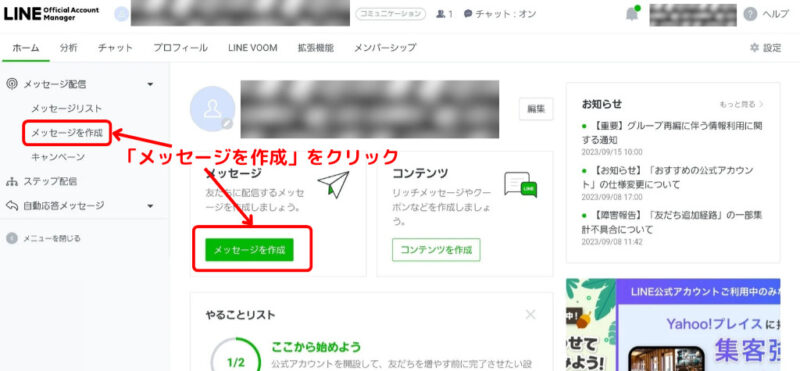The image size is (800, 371).
Task: Open the Yahoo!プレイス advertisement banner
Action: 673,325
